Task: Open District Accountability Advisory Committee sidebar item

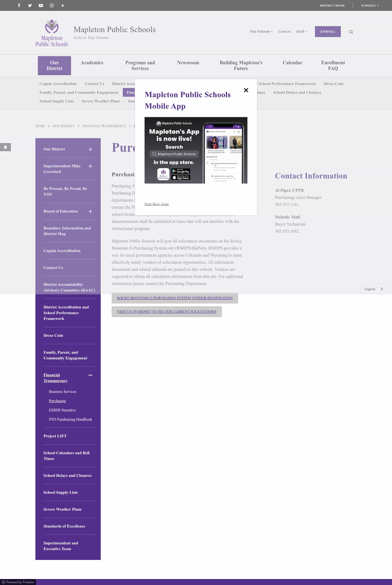Action: pyautogui.click(x=69, y=287)
